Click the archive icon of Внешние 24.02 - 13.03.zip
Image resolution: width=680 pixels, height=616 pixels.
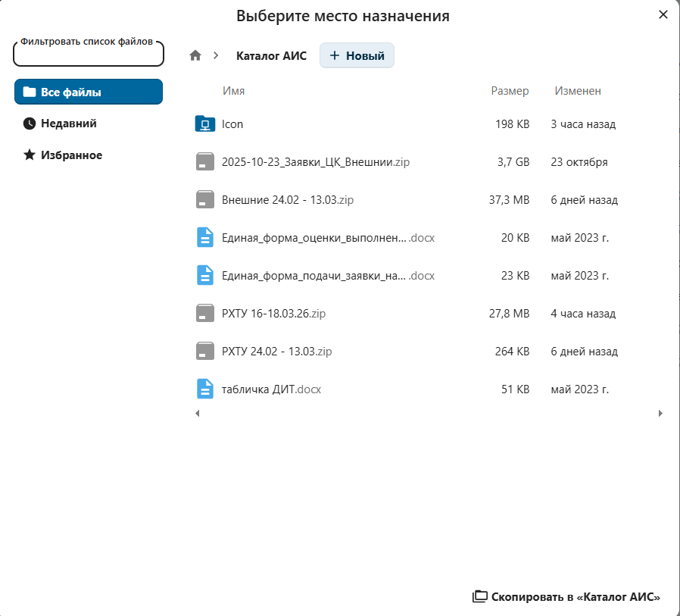(x=205, y=200)
